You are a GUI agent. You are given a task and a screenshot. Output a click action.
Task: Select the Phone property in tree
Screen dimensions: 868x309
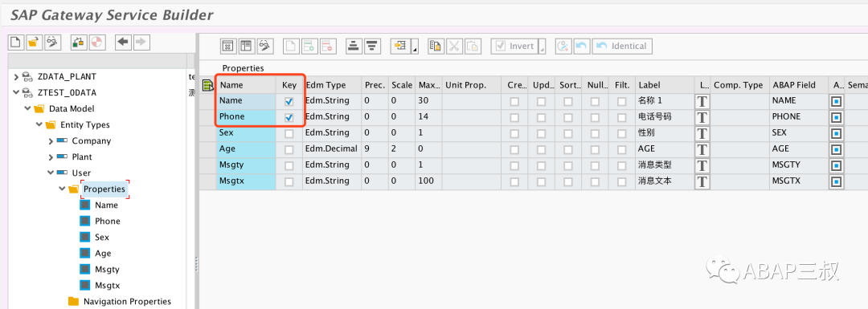point(108,221)
